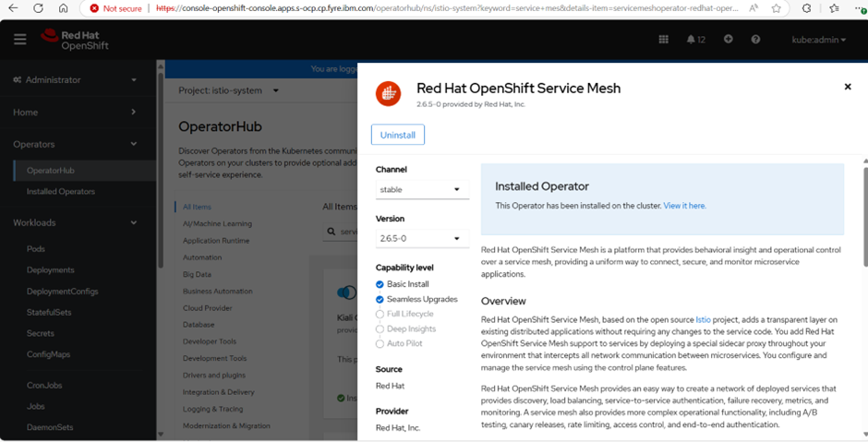Screen dimensions: 868x442
Task: Open the application launcher grid icon
Action: click(x=663, y=40)
